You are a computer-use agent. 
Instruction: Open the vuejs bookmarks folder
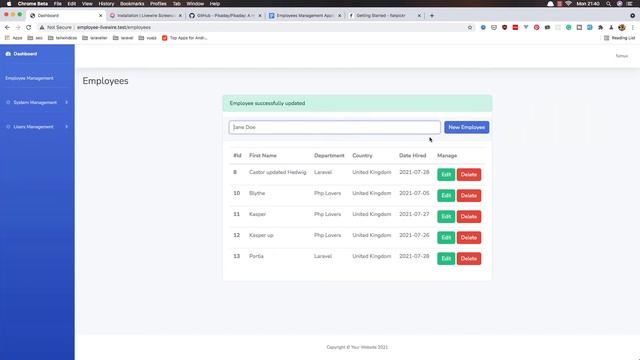[x=147, y=38]
